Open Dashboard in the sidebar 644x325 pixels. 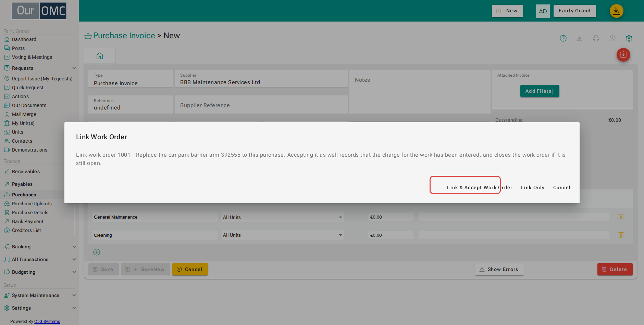click(x=24, y=39)
